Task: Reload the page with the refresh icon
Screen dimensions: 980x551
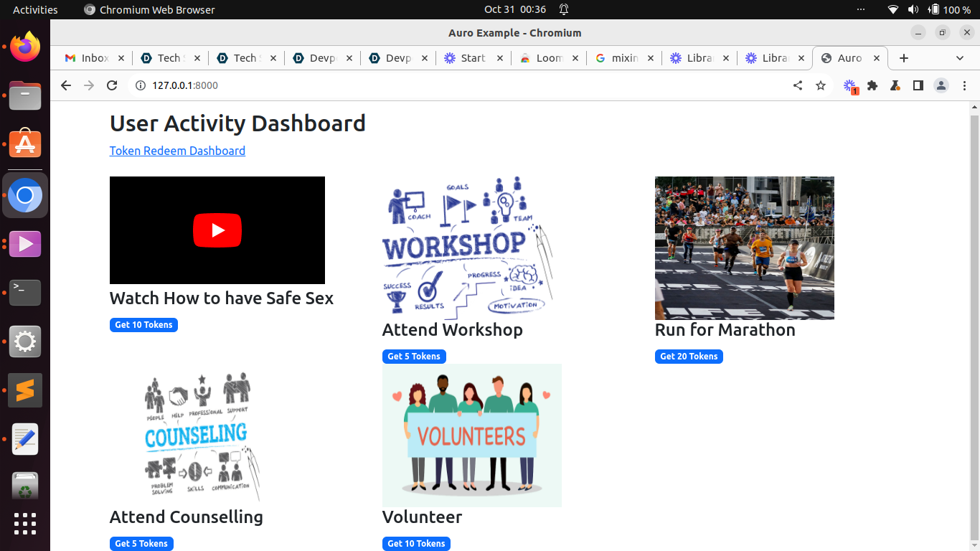Action: pos(112,85)
